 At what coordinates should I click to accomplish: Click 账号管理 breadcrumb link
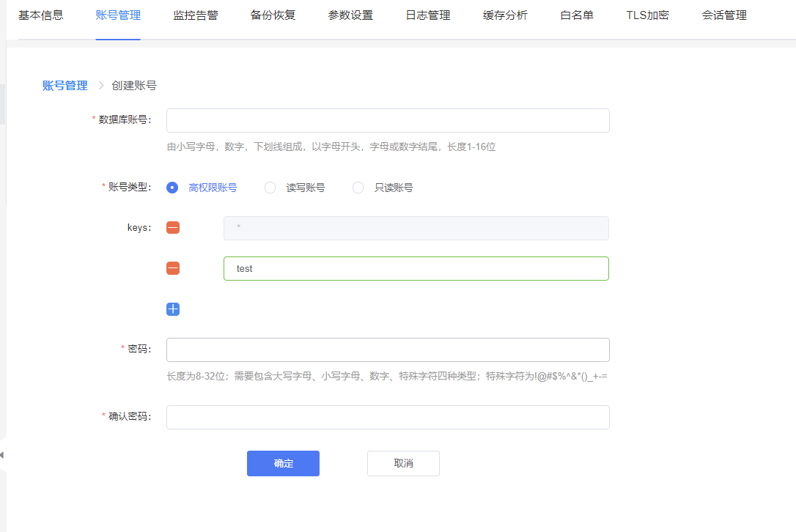pos(65,86)
